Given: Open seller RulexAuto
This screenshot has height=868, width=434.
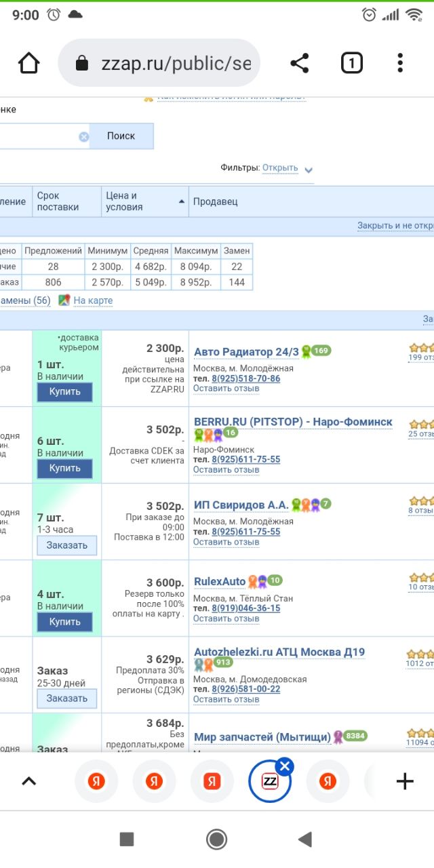Looking at the screenshot, I should 220,581.
